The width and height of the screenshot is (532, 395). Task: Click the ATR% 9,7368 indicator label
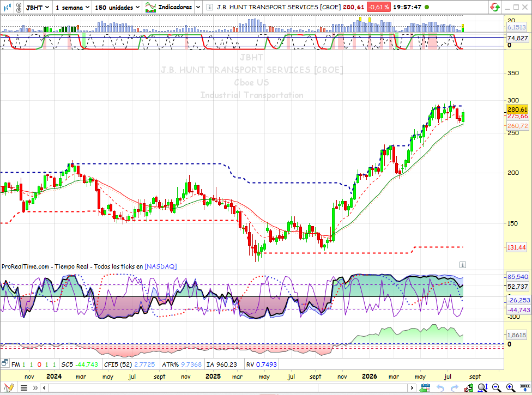click(x=182, y=364)
